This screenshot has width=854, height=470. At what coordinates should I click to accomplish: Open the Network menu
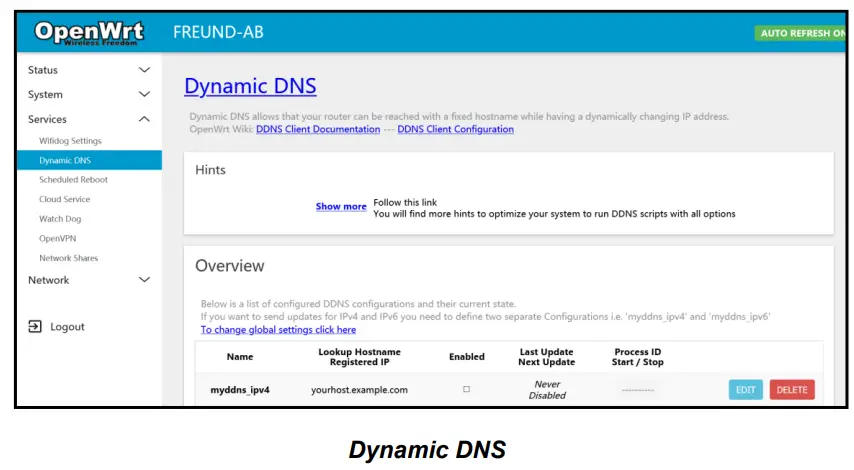[48, 279]
